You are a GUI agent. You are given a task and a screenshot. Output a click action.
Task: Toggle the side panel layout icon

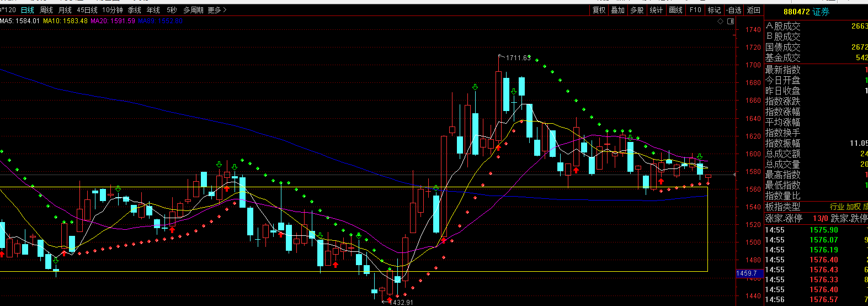731,21
